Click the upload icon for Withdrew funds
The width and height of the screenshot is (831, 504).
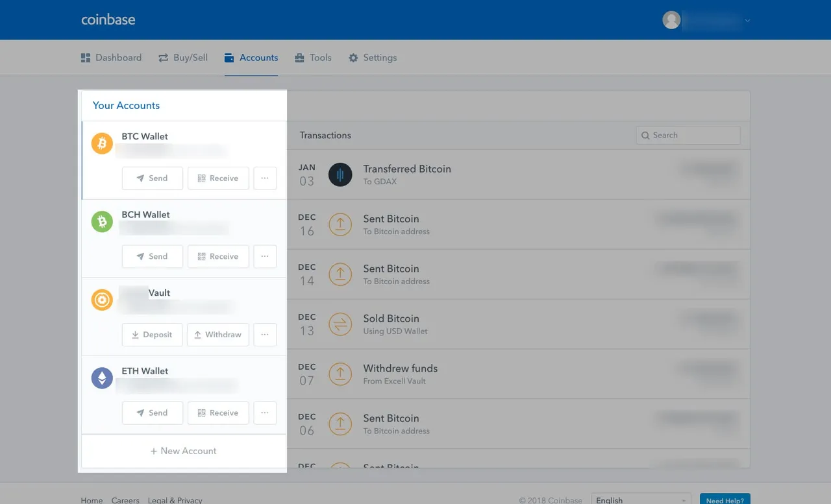point(340,374)
